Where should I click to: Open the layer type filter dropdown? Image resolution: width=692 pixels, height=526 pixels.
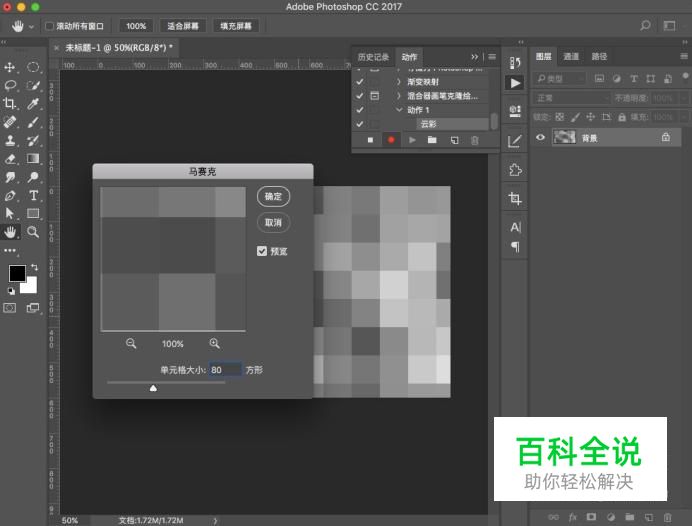(x=560, y=79)
